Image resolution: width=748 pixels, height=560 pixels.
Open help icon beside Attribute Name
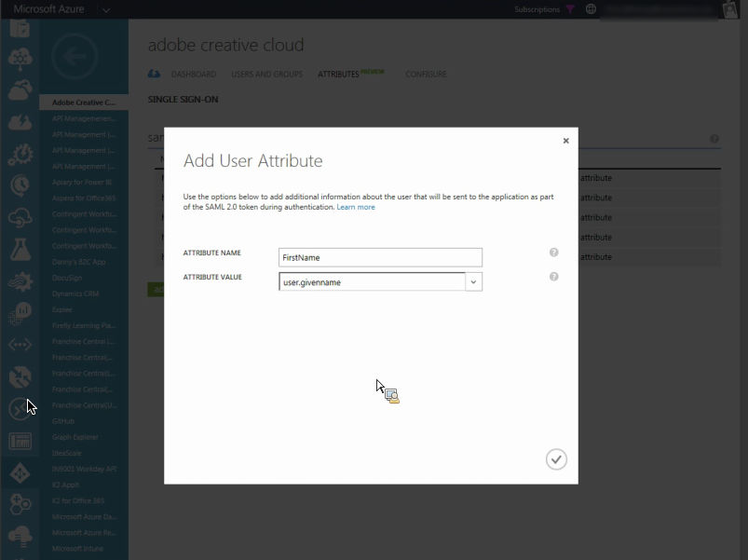[554, 253]
